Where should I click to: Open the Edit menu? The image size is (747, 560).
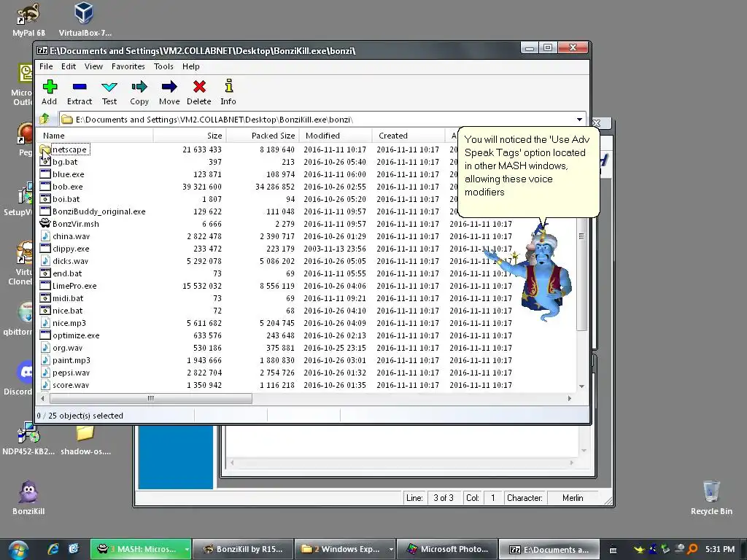tap(68, 66)
